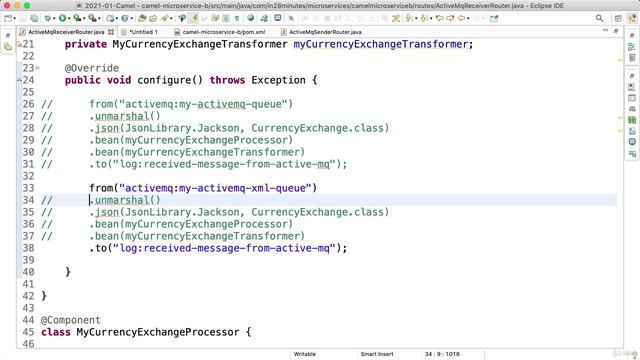The height and width of the screenshot is (360, 640).
Task: Open the Back history dropdown arrow
Action: (x=468, y=18)
